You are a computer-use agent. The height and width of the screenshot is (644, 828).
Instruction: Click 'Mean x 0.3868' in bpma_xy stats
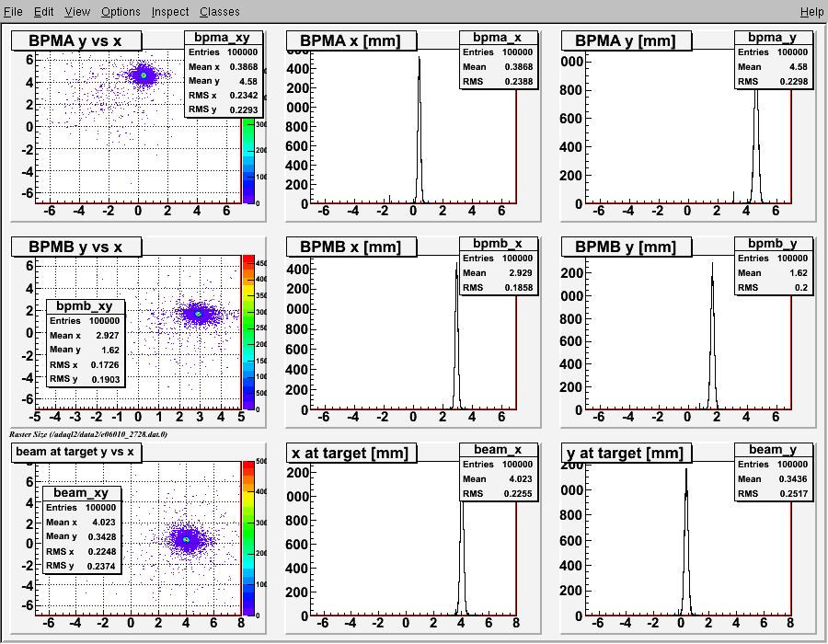[223, 67]
